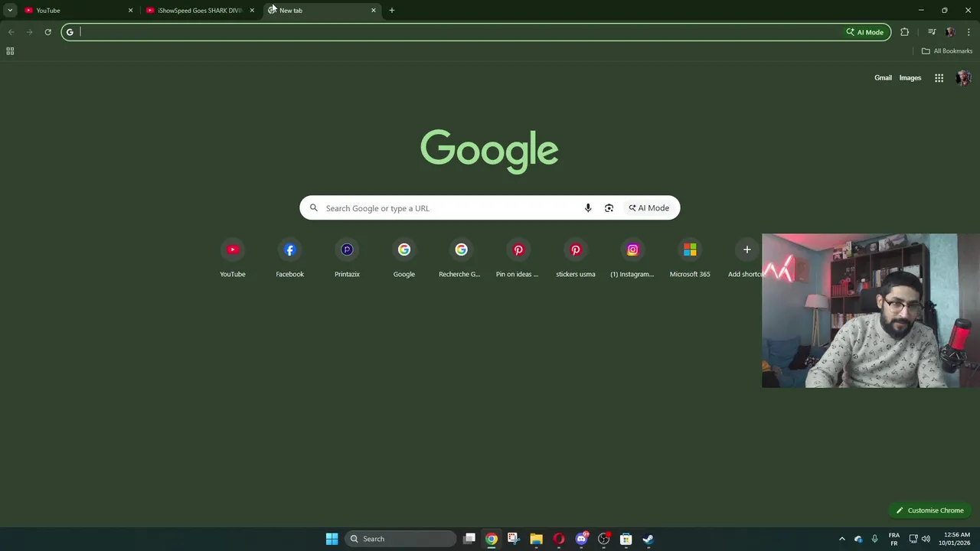
Task: Close the New tab tab
Action: pos(374,10)
